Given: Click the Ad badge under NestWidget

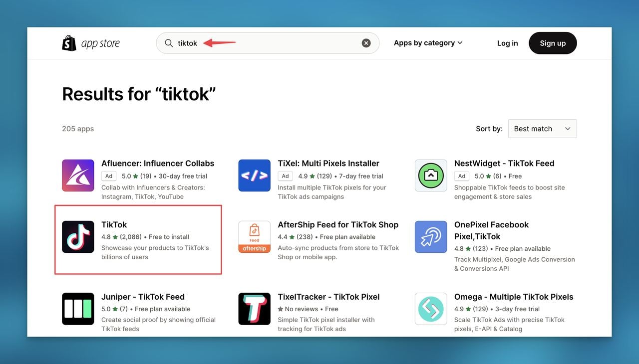Looking at the screenshot, I should pyautogui.click(x=462, y=176).
